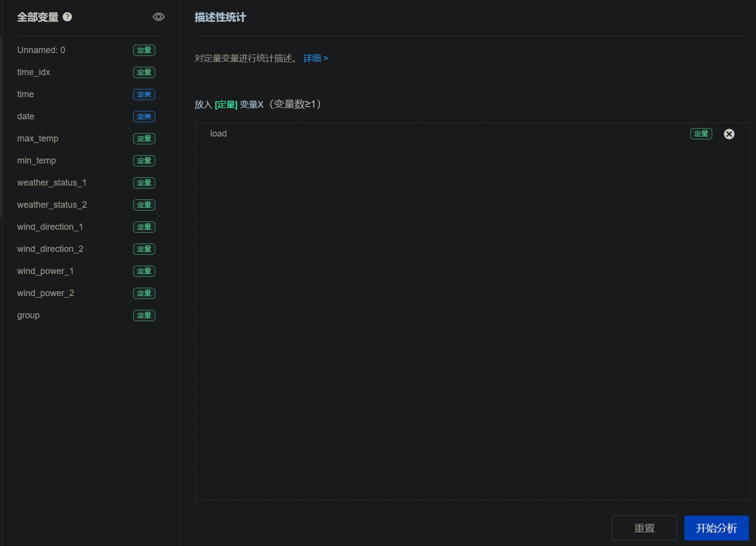
Task: Select the weather_status_1 variable
Action: 52,183
